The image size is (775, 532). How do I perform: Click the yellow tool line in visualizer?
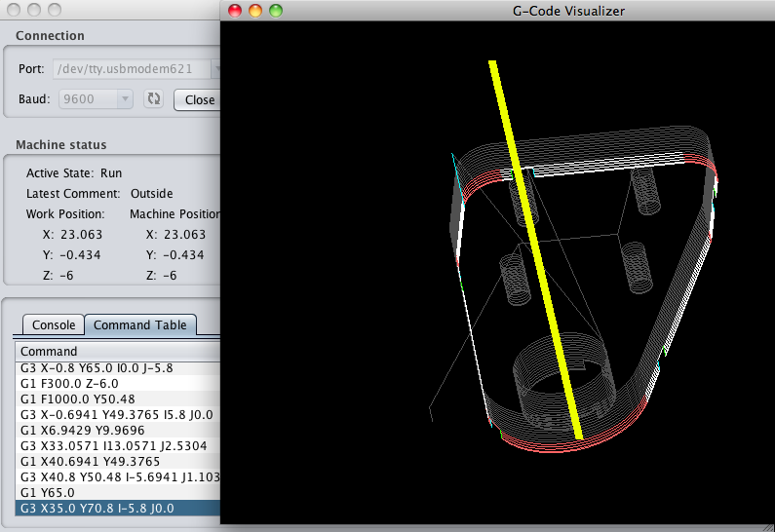coord(536,250)
